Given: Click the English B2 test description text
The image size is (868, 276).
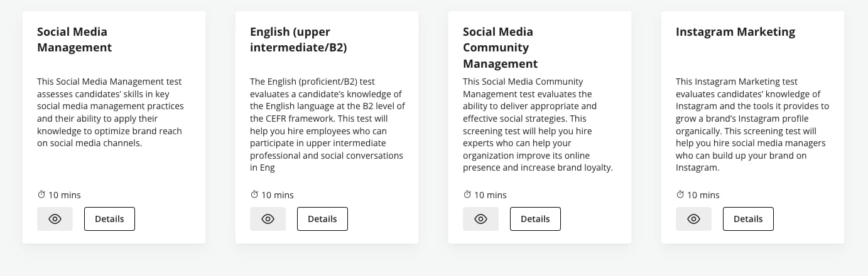Looking at the screenshot, I should (326, 125).
